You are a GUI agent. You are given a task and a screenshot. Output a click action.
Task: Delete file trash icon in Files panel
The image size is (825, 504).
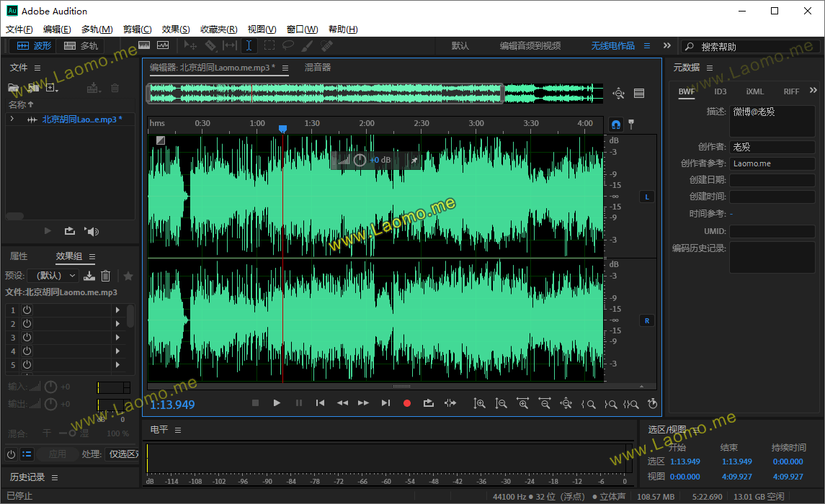[115, 88]
